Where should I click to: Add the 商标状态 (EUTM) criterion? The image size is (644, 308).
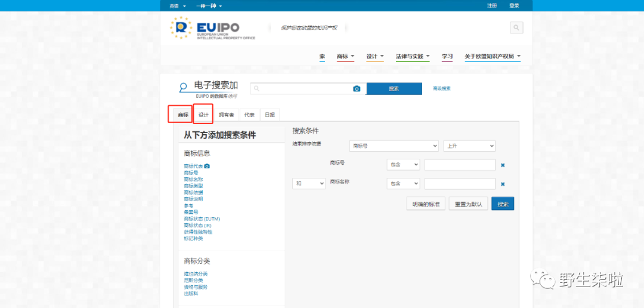(x=202, y=219)
